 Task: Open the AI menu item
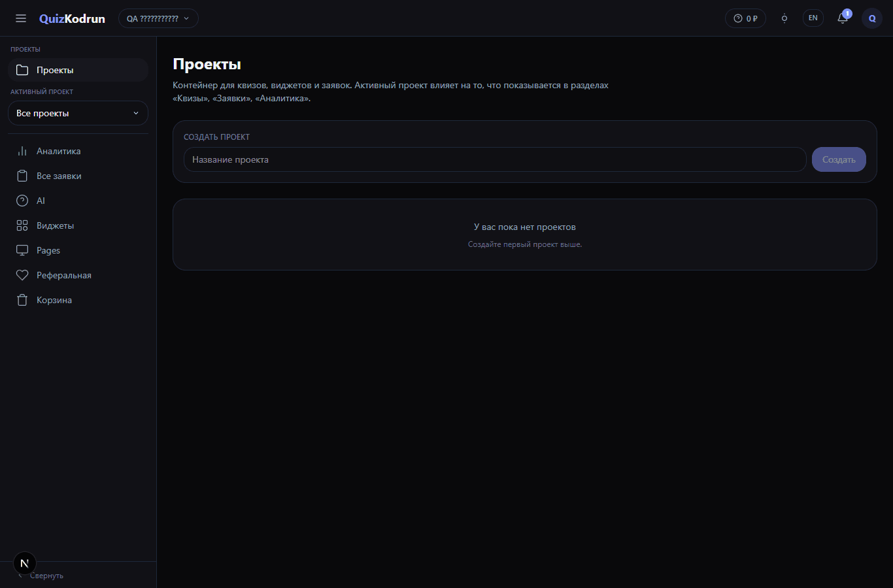(78, 201)
